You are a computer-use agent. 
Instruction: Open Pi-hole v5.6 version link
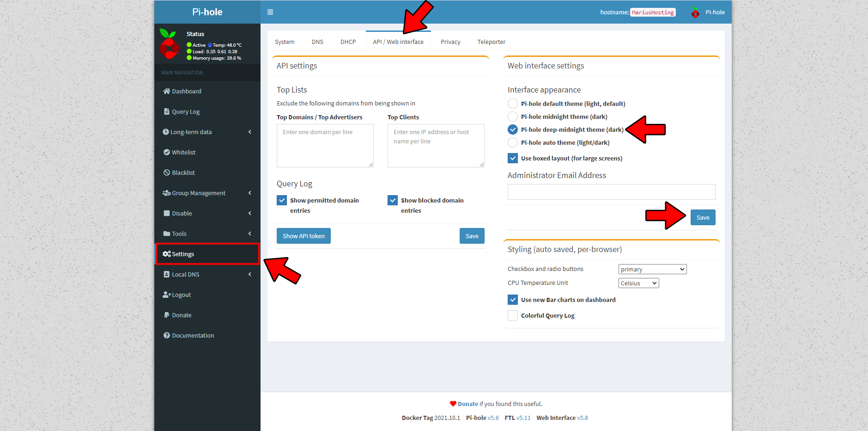tap(493, 418)
